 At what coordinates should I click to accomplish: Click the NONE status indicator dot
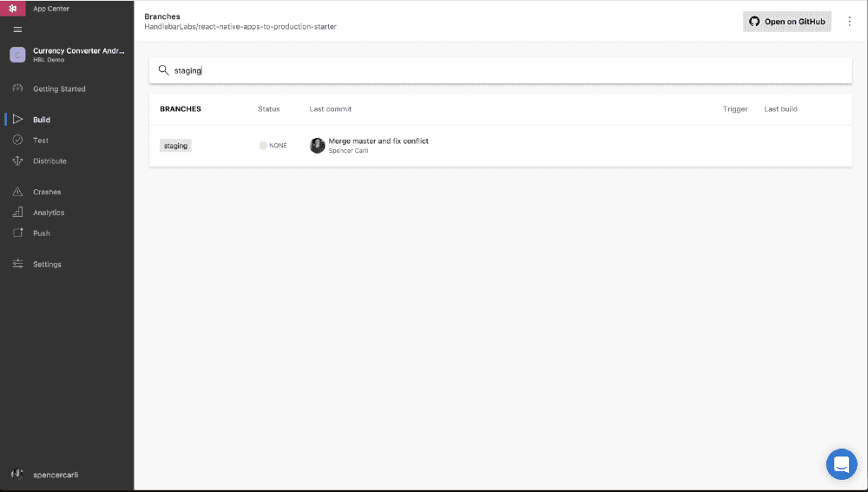(263, 146)
